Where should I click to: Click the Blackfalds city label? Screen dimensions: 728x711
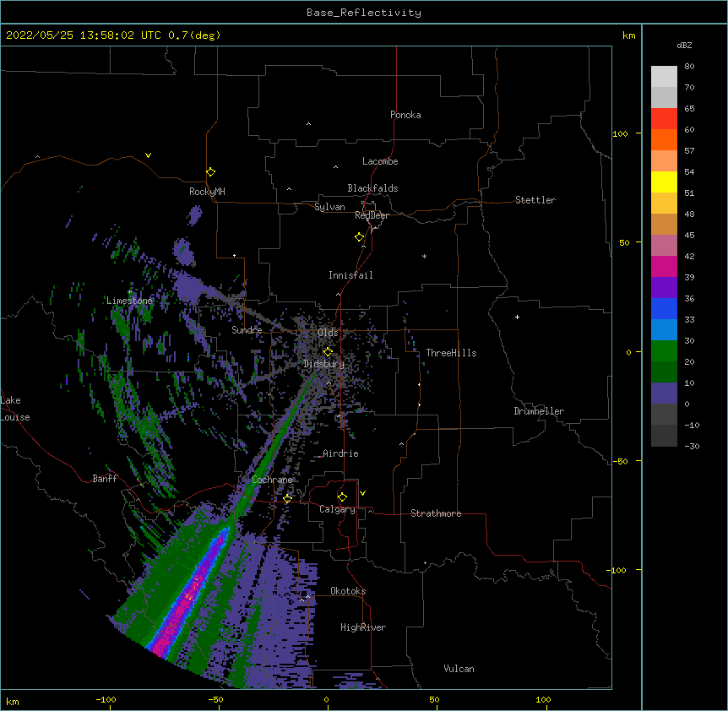click(x=372, y=188)
